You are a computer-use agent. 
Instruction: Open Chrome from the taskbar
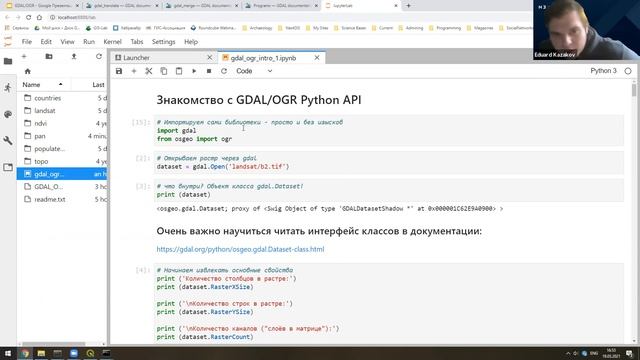click(24, 353)
